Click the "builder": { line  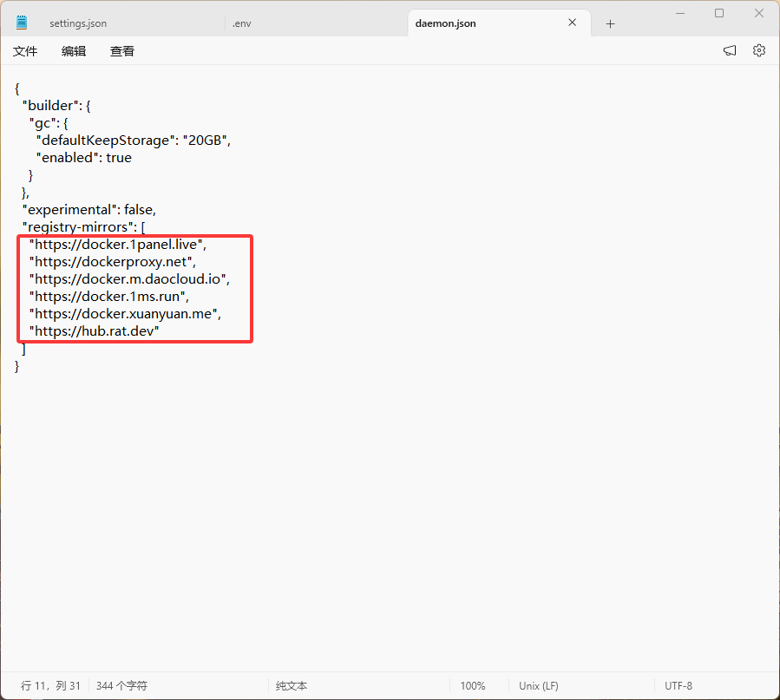click(x=56, y=106)
